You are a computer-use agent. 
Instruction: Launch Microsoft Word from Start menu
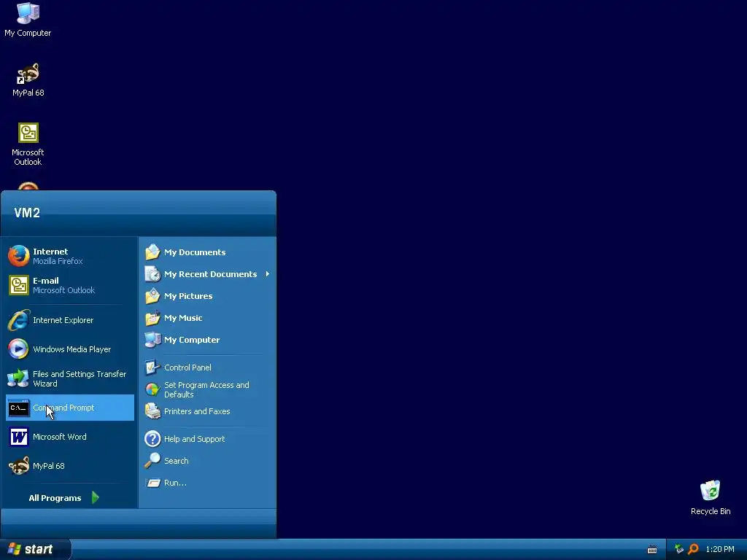69,437
